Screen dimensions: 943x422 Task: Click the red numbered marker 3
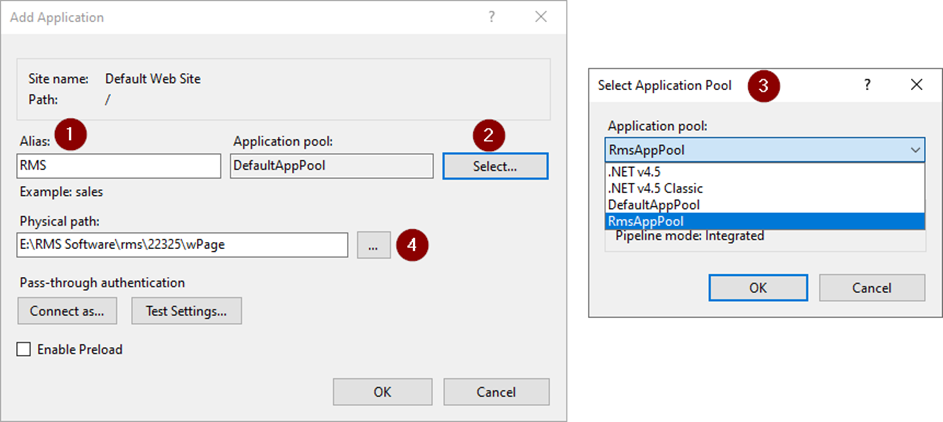click(764, 86)
